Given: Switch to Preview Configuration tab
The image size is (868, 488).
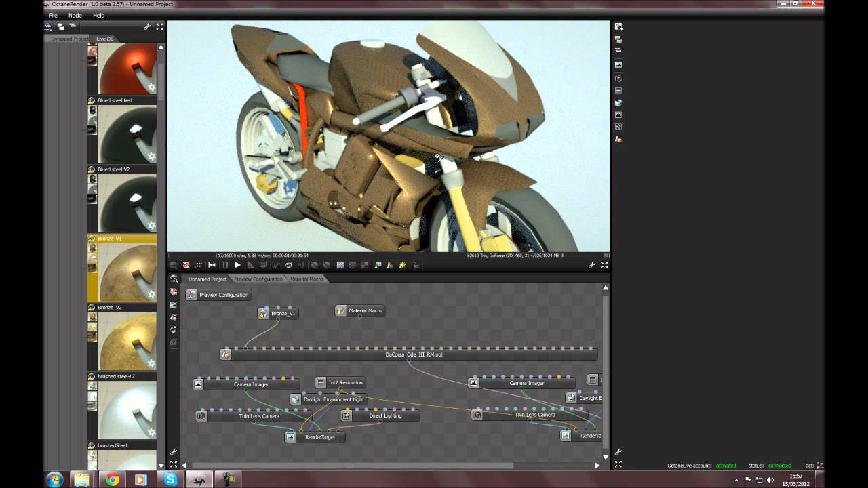Looking at the screenshot, I should [x=258, y=279].
